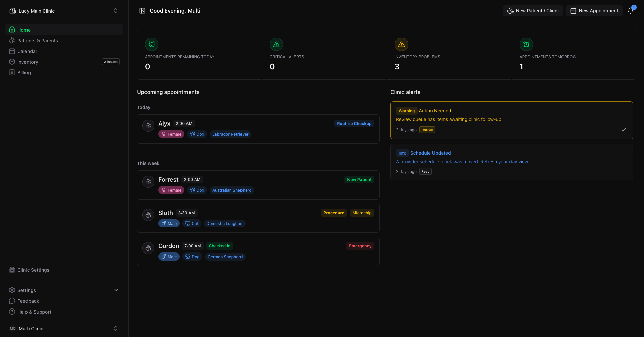Viewport: 644px width, 337px height.
Task: Open the Feedback item
Action: click(x=64, y=301)
